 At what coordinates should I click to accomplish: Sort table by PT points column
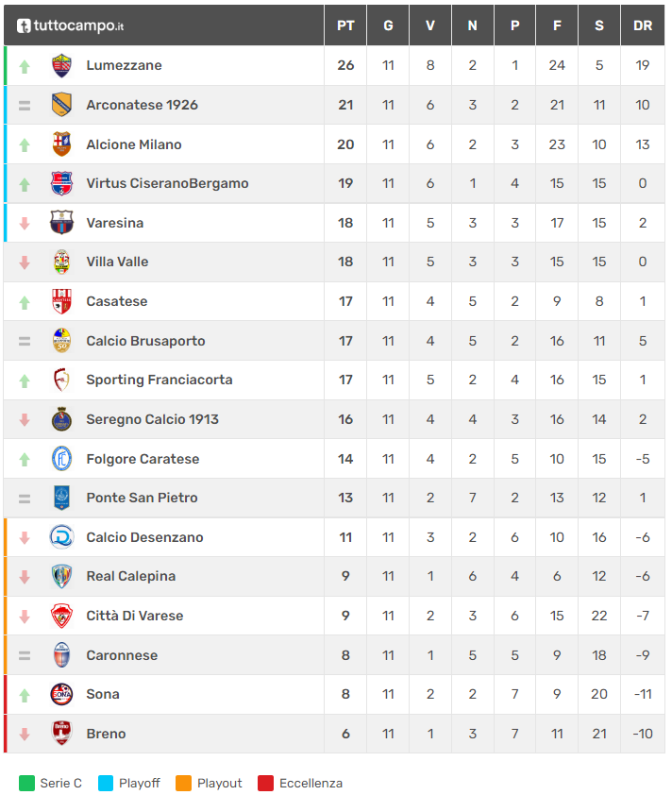tap(345, 25)
